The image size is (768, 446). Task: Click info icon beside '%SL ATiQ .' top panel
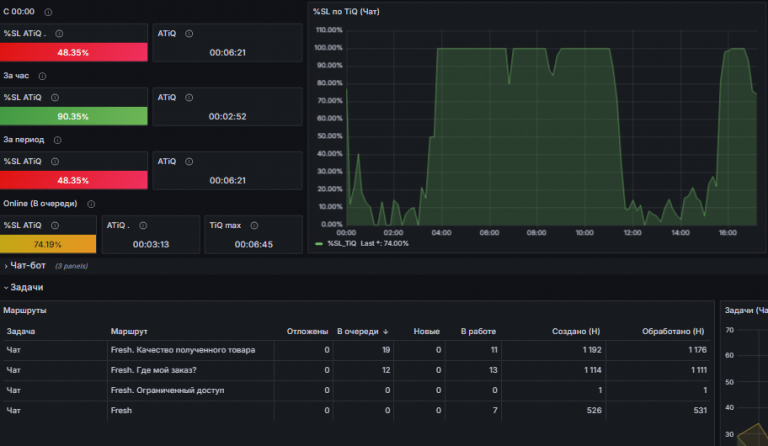[x=59, y=34]
